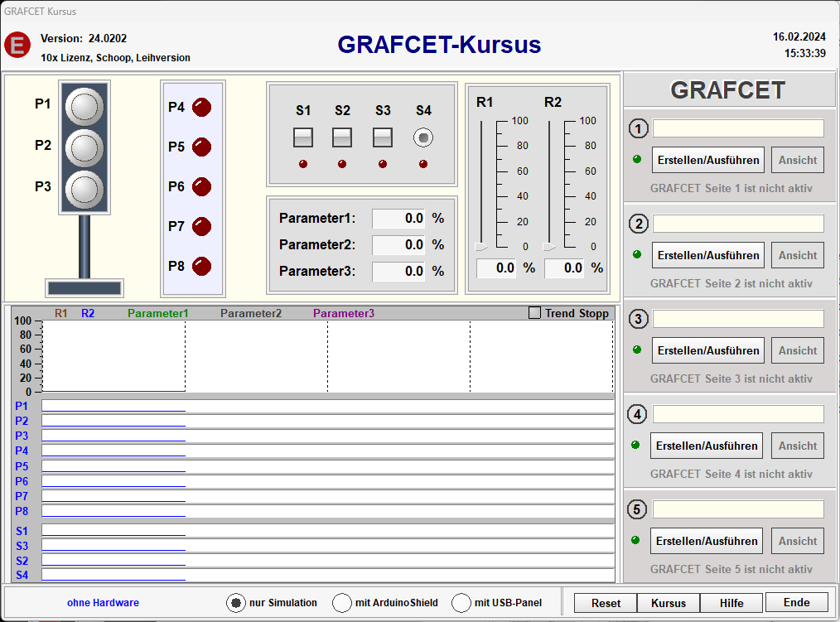Click name field of GRAFCET page 4
This screenshot has height=622, width=840.
point(738,414)
